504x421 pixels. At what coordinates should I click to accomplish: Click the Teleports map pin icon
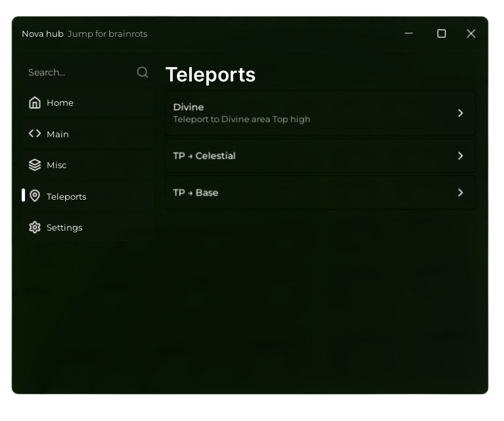[35, 196]
